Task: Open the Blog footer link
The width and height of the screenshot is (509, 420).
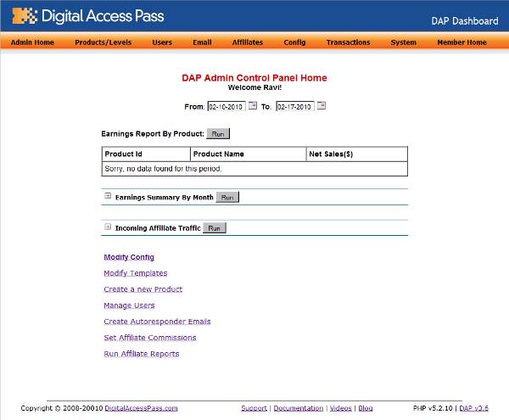Action: 366,408
